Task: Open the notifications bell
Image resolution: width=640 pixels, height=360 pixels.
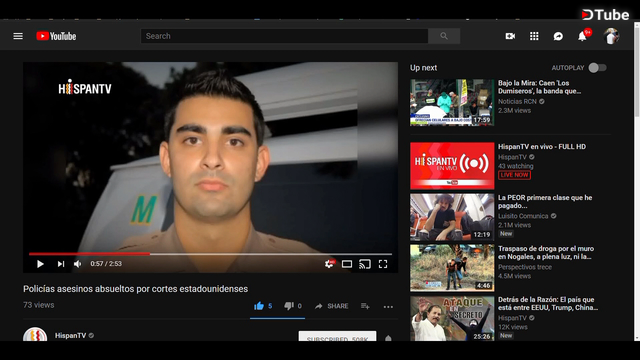Action: (582, 37)
